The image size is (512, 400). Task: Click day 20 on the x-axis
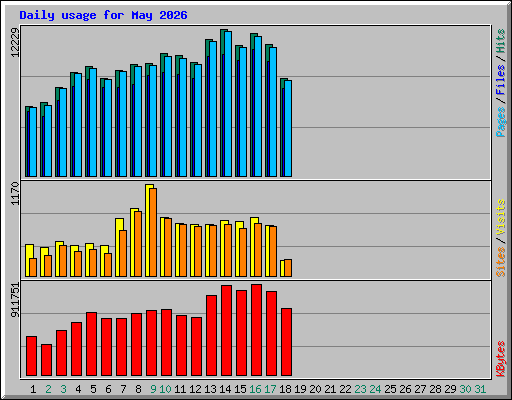(315, 389)
